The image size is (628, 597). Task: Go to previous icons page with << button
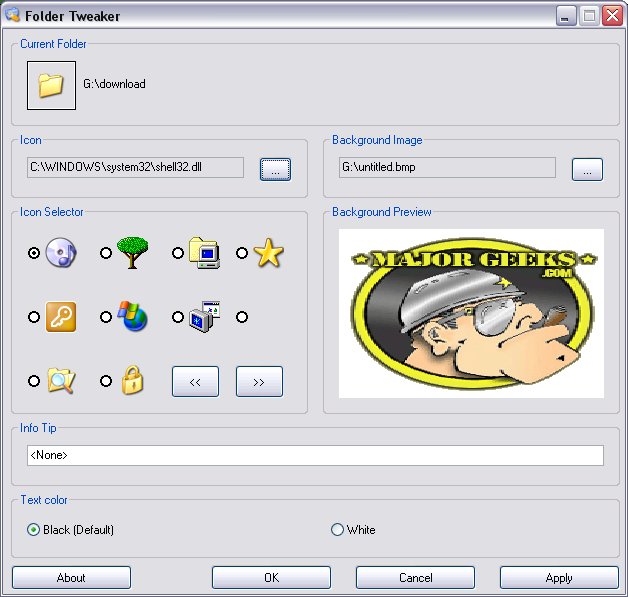pos(195,381)
